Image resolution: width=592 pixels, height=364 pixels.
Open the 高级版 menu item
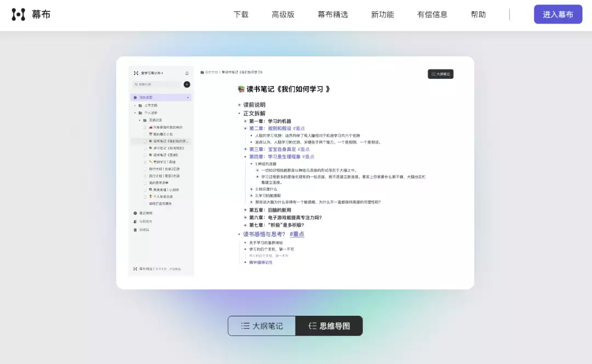(x=283, y=15)
